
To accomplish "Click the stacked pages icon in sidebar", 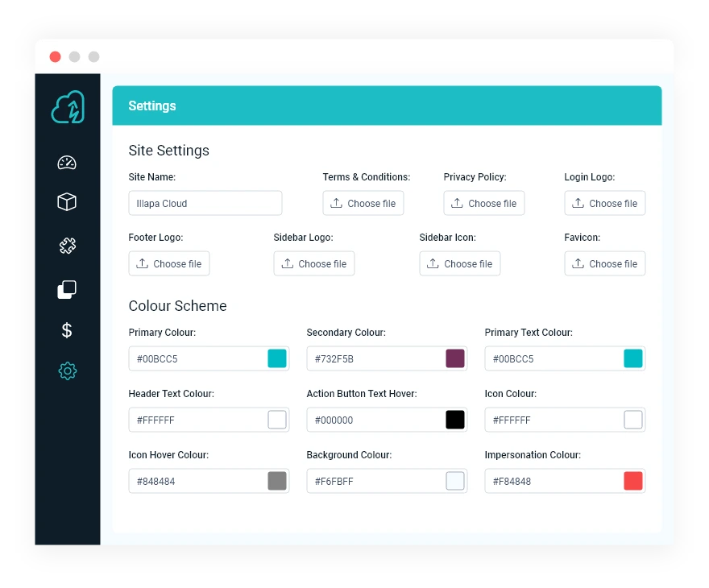I will (68, 288).
